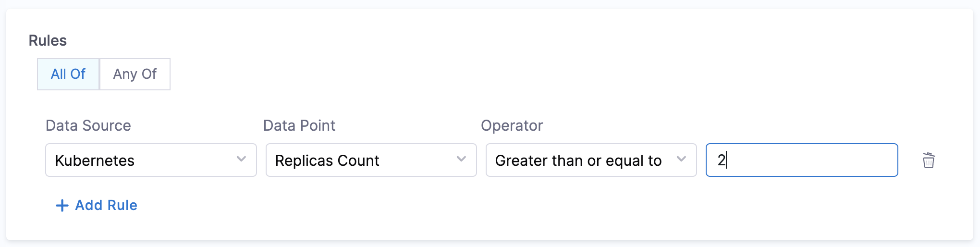
Task: Click the empty area right of the value 2
Action: [817, 160]
